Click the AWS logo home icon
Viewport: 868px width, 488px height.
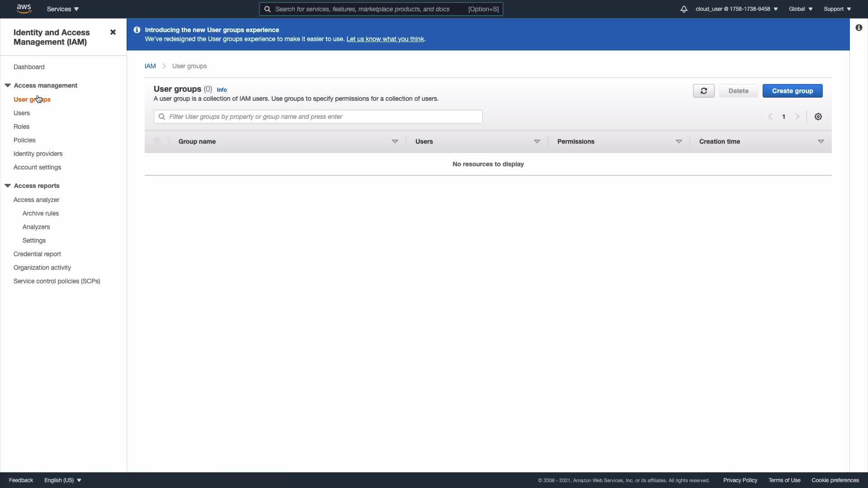click(24, 9)
